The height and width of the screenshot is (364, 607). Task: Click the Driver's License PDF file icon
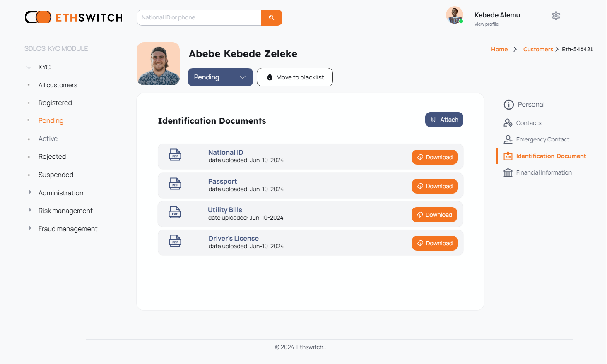click(x=175, y=241)
